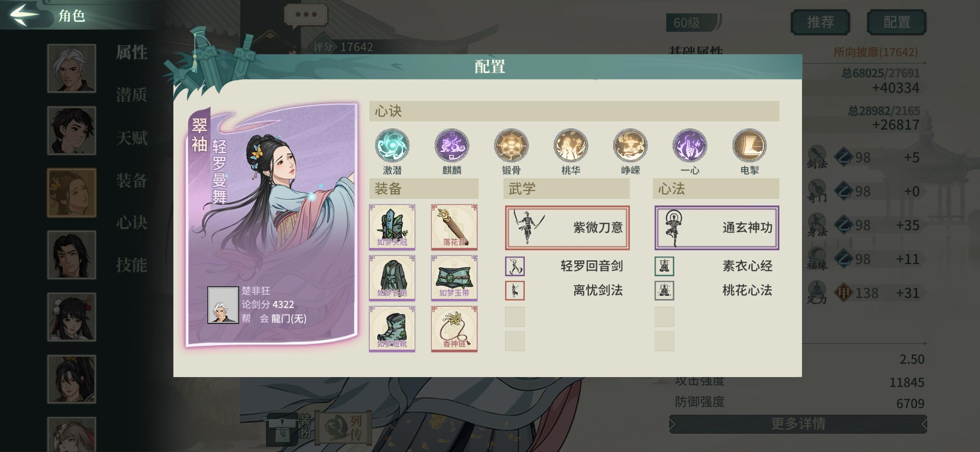Switch to the 天赋 tab

point(132,138)
